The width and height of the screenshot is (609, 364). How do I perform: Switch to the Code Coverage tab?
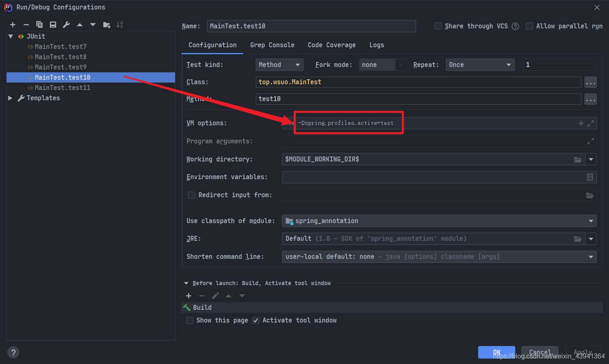click(x=332, y=45)
